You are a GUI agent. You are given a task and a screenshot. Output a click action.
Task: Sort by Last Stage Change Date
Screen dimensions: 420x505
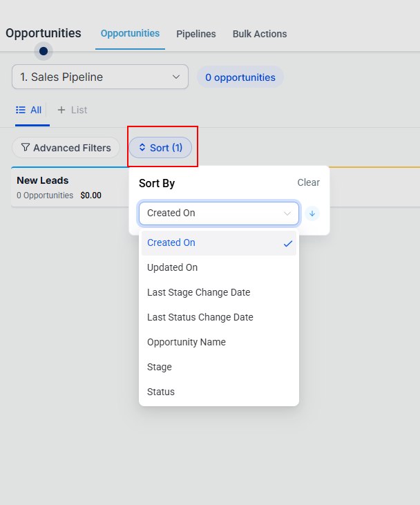pyautogui.click(x=219, y=292)
